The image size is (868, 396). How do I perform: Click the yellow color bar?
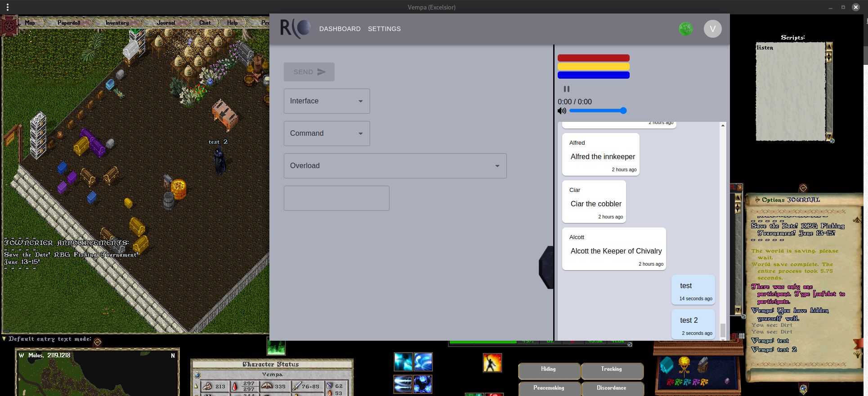(x=594, y=67)
